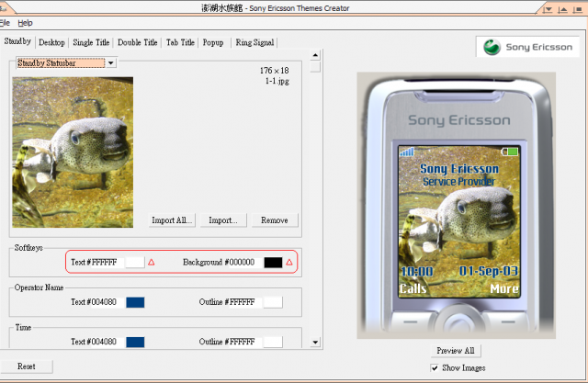Remove the current image
Image resolution: width=588 pixels, height=383 pixels.
pyautogui.click(x=275, y=220)
